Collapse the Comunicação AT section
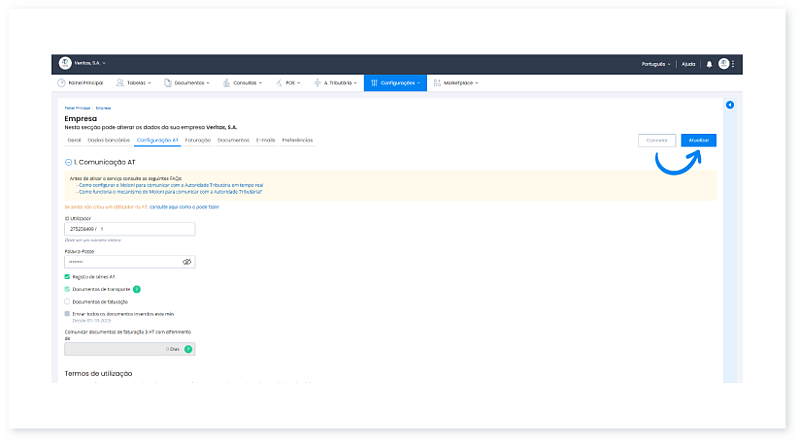The height and width of the screenshot is (443, 800). [68, 161]
